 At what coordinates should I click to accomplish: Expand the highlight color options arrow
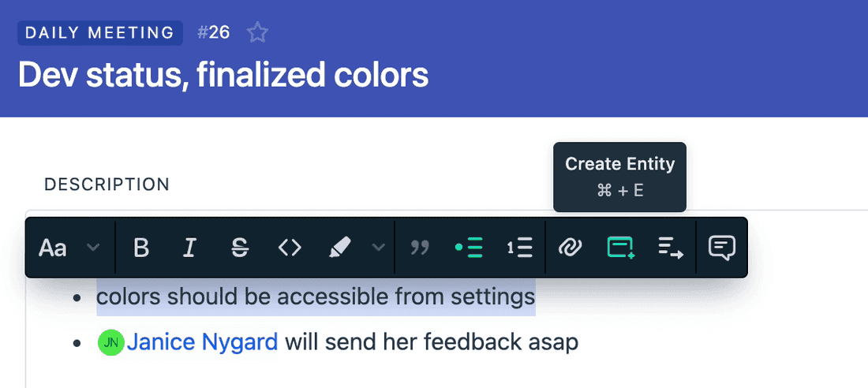click(x=379, y=248)
